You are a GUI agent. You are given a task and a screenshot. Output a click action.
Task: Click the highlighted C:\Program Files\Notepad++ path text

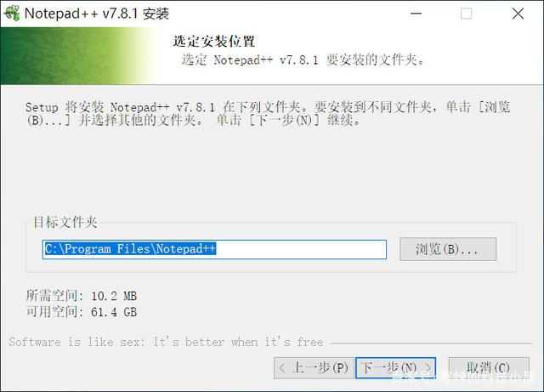coord(130,248)
